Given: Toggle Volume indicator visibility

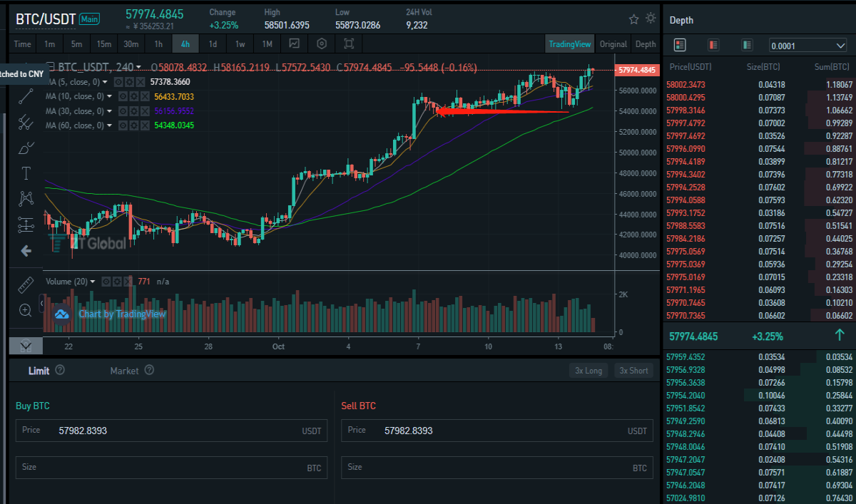Looking at the screenshot, I should 106,282.
